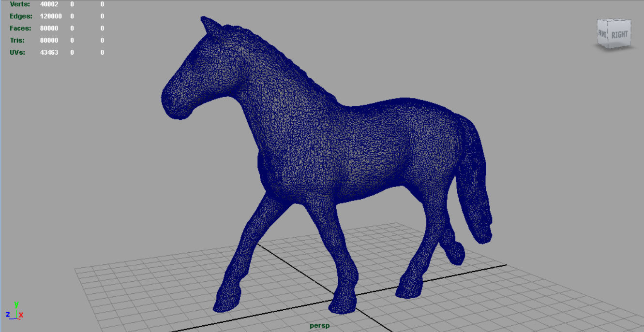Click the Faces count value 80000
This screenshot has width=644, height=332.
click(49, 28)
